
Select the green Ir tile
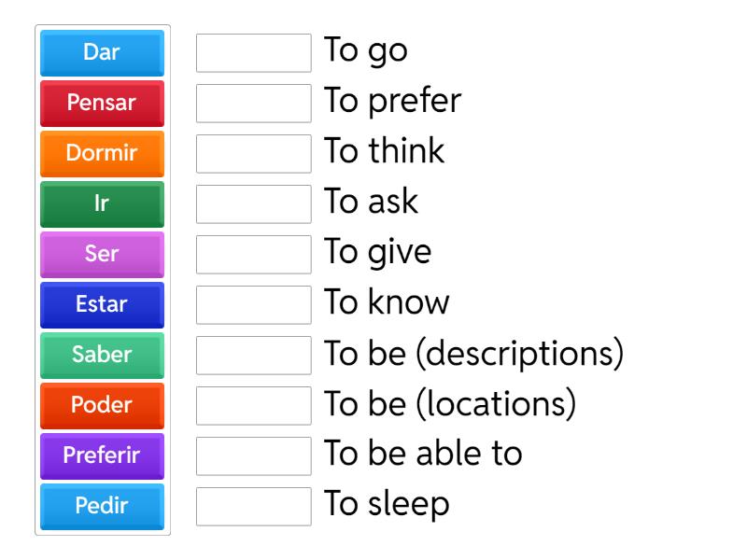[101, 204]
